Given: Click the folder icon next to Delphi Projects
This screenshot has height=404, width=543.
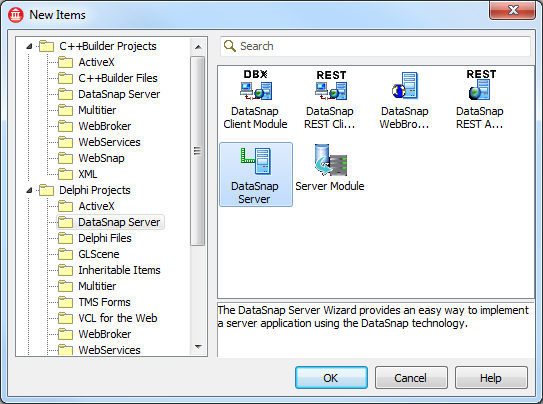Looking at the screenshot, I should 46,190.
